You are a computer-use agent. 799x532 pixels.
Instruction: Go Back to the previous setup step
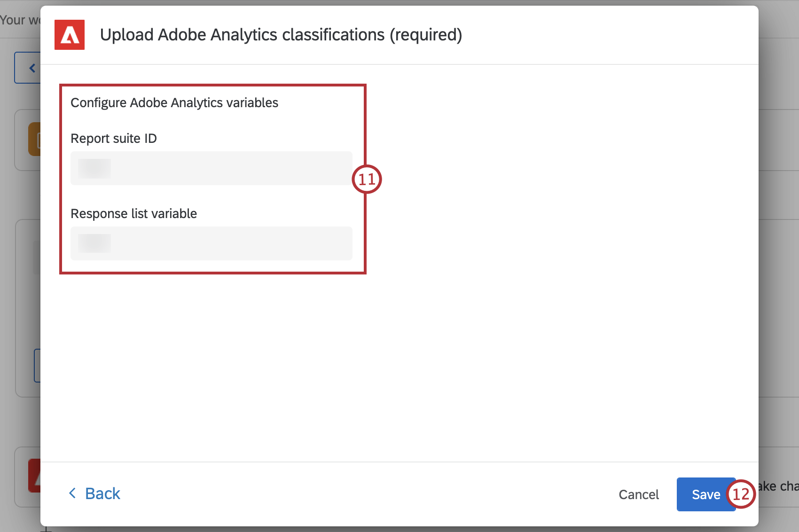102,493
